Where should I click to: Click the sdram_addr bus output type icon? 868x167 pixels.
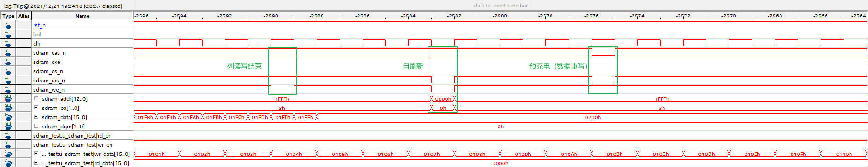click(8, 99)
